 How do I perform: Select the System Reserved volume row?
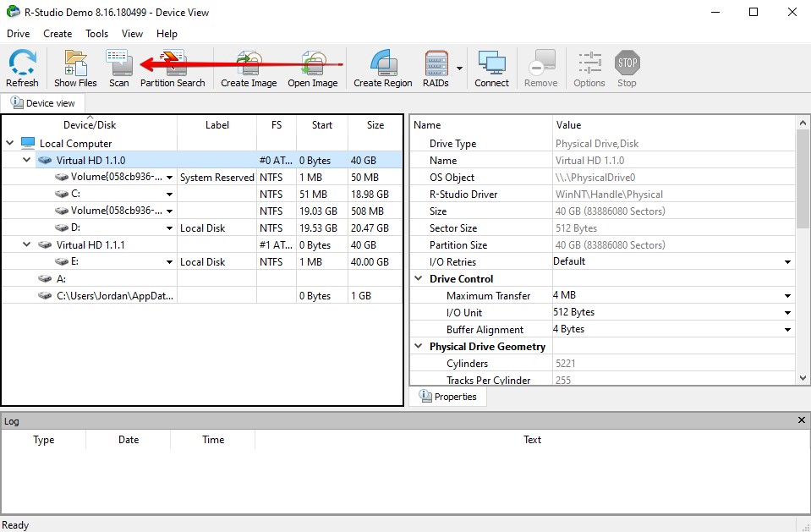click(x=202, y=177)
